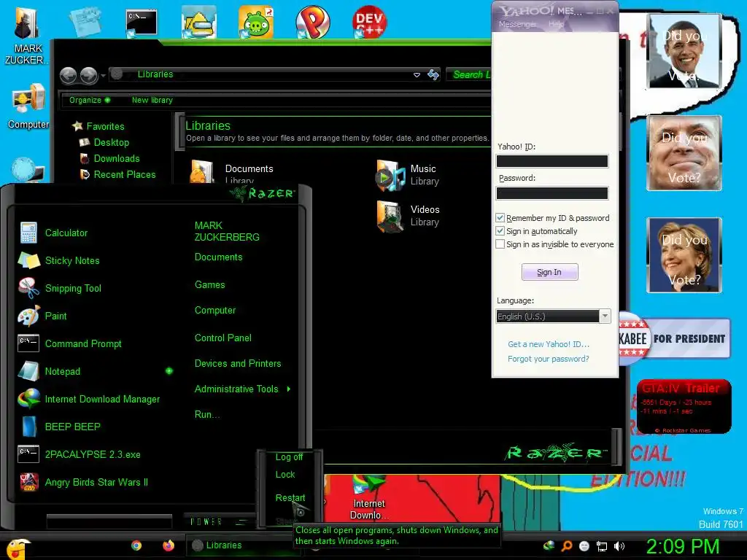Select Downloads under Favorites
747x560 pixels.
pos(110,158)
